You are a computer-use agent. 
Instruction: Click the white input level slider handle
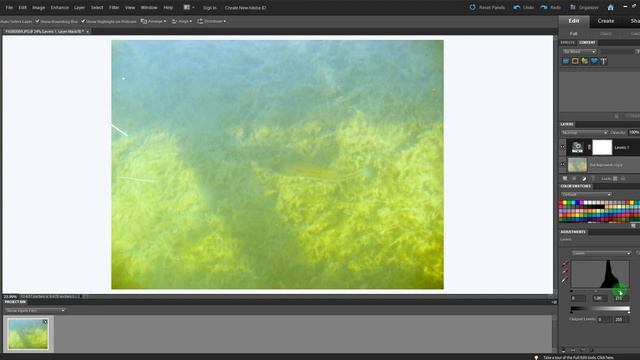click(x=619, y=291)
